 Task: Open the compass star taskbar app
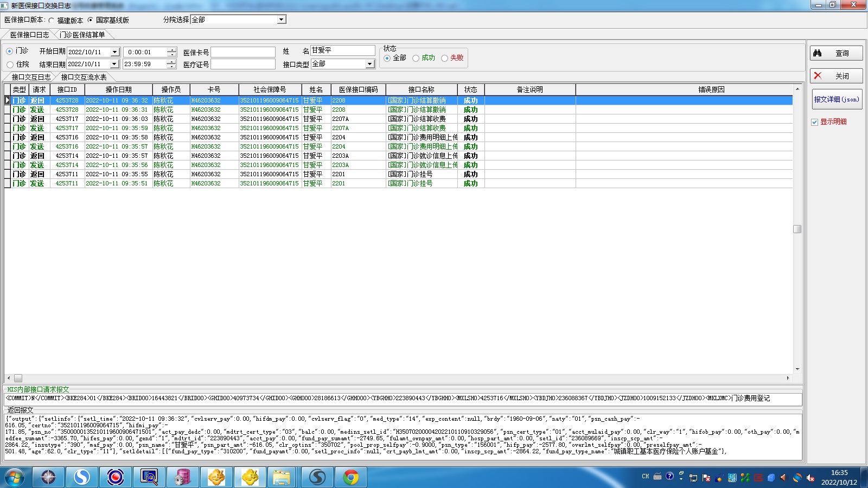[x=48, y=477]
